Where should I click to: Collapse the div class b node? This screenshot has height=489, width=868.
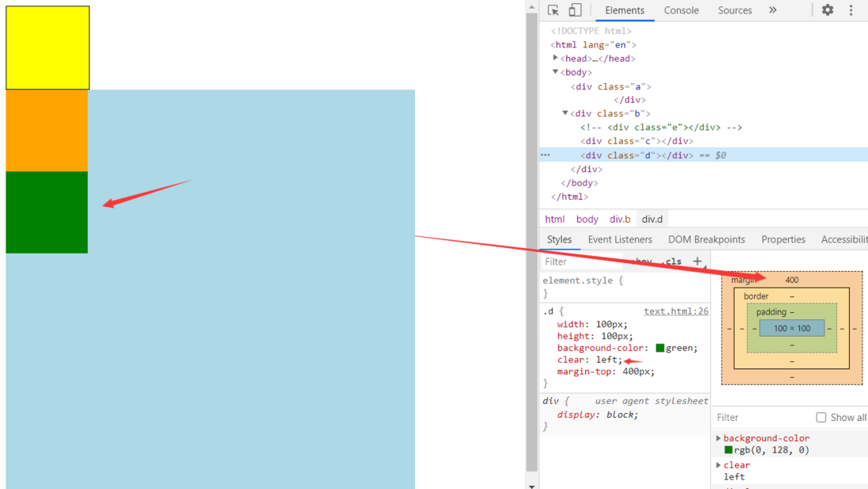(565, 113)
